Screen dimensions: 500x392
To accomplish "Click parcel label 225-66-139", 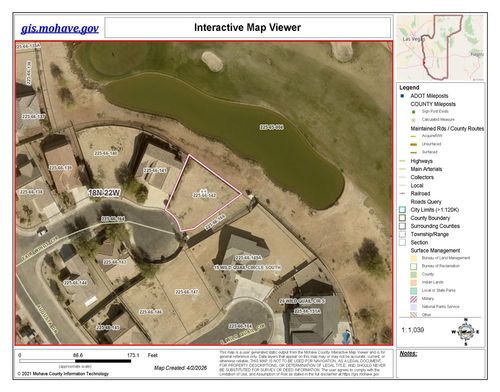I will tap(60, 168).
